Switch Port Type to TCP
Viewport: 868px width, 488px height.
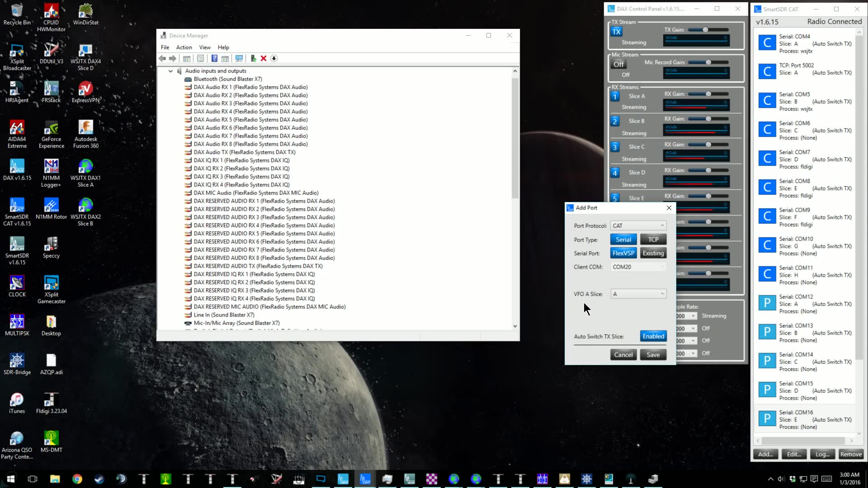click(x=653, y=239)
